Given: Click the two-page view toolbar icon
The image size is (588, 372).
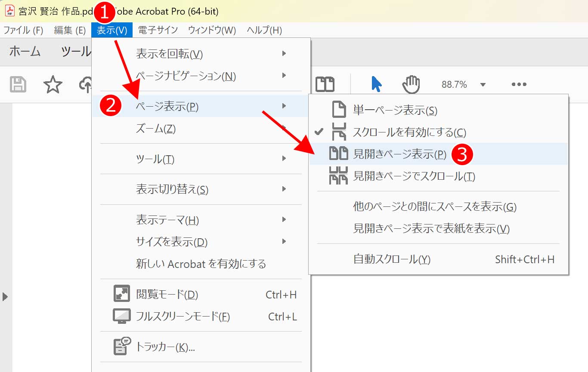Looking at the screenshot, I should coord(325,84).
